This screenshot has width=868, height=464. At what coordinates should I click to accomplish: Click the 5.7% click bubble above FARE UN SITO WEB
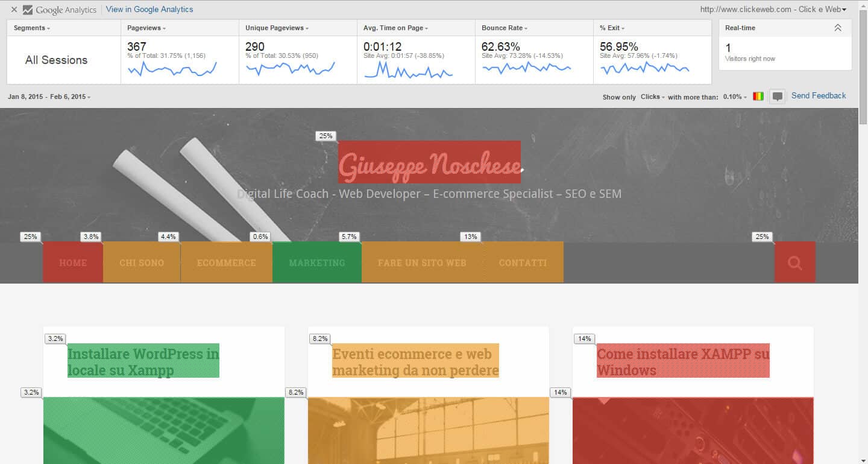click(x=348, y=237)
